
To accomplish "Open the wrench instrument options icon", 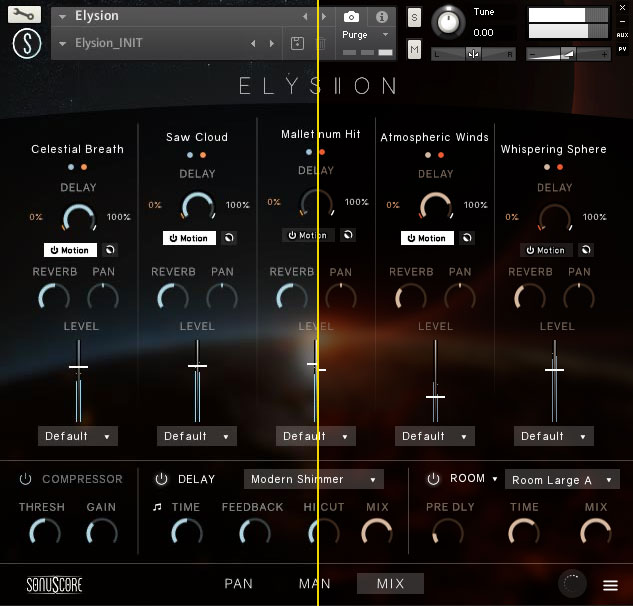I will click(24, 15).
